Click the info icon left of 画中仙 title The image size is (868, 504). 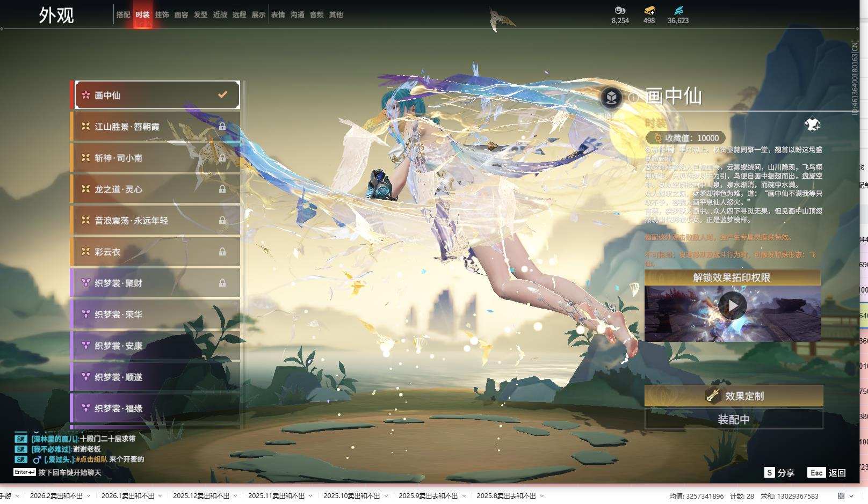(x=634, y=98)
